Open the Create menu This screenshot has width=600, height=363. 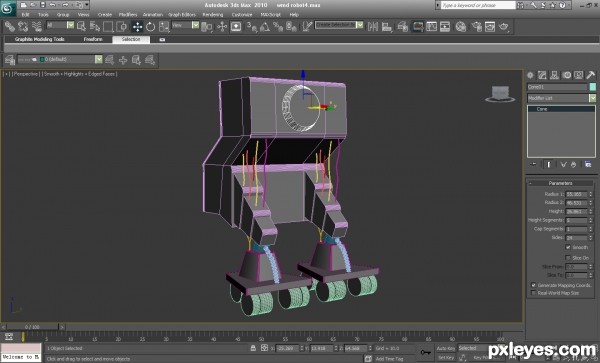[x=104, y=15]
